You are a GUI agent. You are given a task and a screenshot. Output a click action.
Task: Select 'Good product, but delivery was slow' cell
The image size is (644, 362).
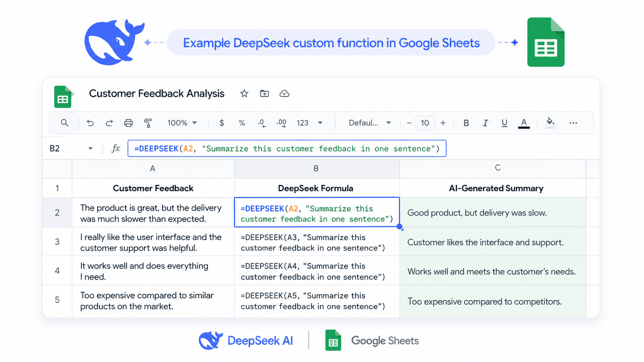coord(493,212)
